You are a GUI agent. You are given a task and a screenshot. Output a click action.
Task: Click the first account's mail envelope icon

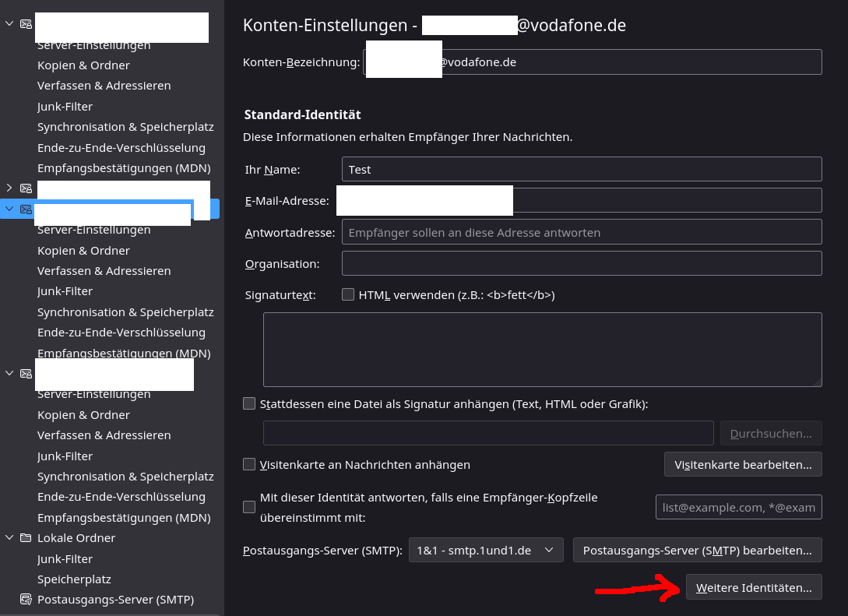26,24
